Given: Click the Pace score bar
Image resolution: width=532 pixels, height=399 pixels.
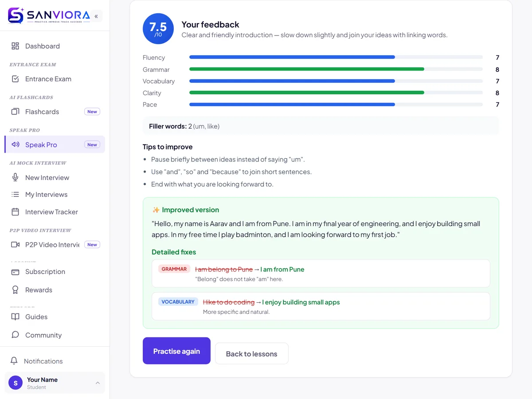Looking at the screenshot, I should pyautogui.click(x=336, y=105).
